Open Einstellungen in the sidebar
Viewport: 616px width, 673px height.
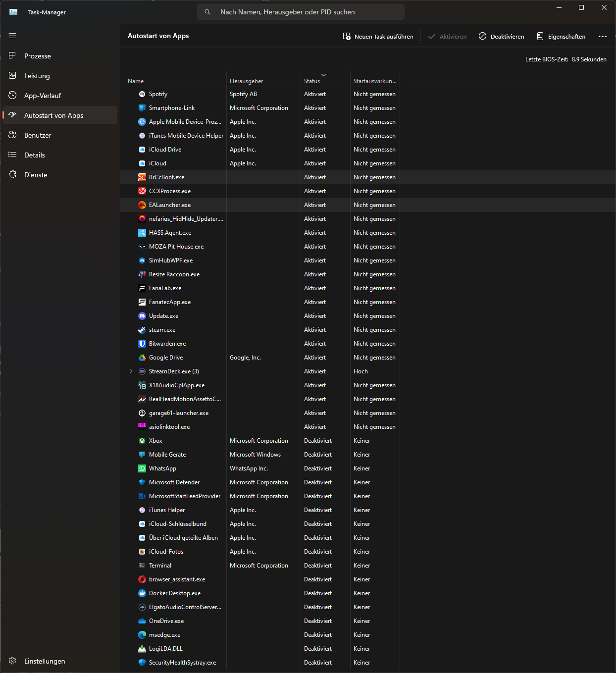pyautogui.click(x=60, y=661)
